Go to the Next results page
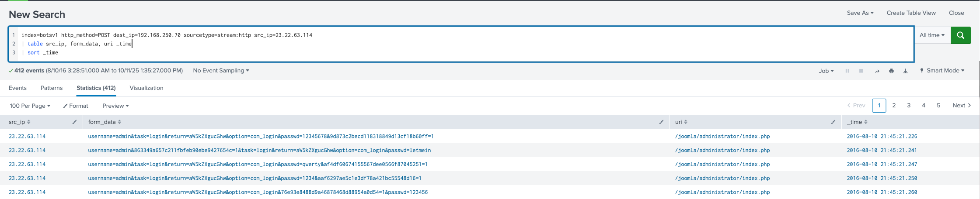 pos(961,106)
